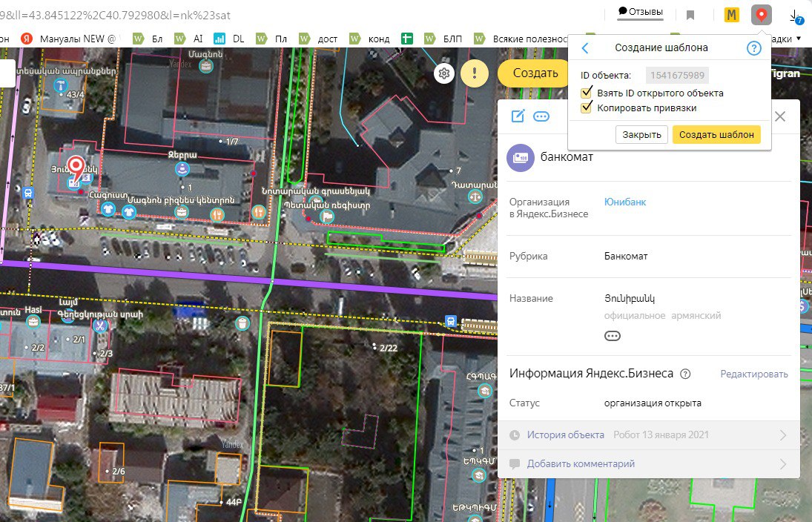This screenshot has height=522, width=812.
Task: Open the browser downloads icon
Action: 796,16
